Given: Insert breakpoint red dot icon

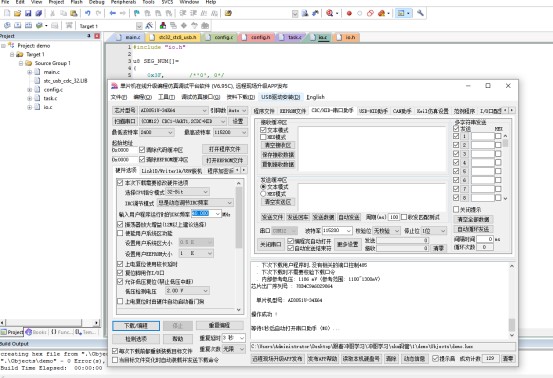Looking at the screenshot, I should coord(349,13).
